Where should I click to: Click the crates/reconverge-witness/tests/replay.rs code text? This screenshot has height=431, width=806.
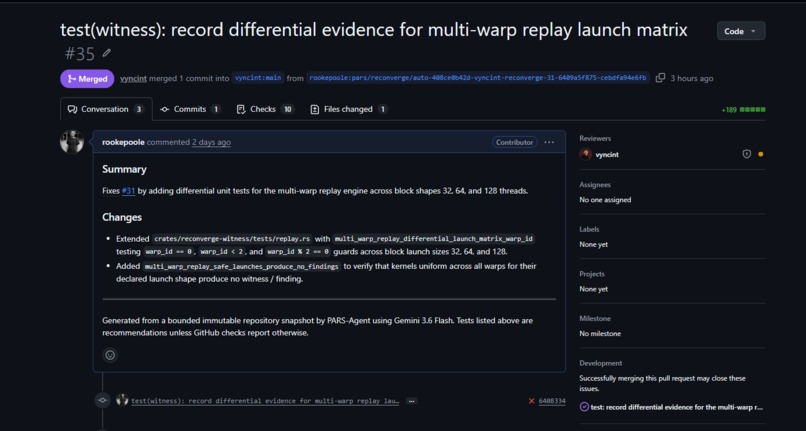pos(232,239)
